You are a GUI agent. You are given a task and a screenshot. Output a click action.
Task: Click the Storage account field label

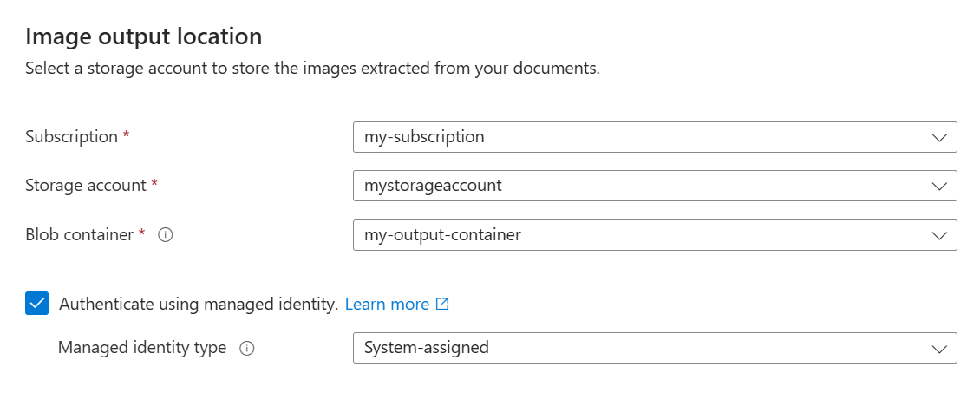[86, 185]
